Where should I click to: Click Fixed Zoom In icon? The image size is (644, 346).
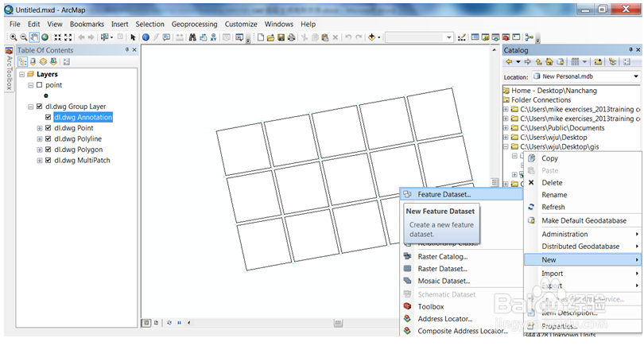(57, 37)
